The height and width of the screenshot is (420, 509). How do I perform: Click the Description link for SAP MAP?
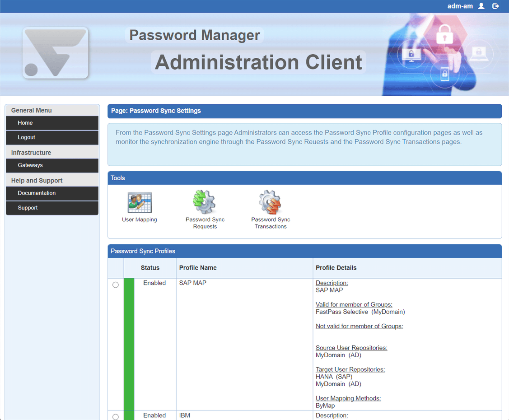(332, 283)
